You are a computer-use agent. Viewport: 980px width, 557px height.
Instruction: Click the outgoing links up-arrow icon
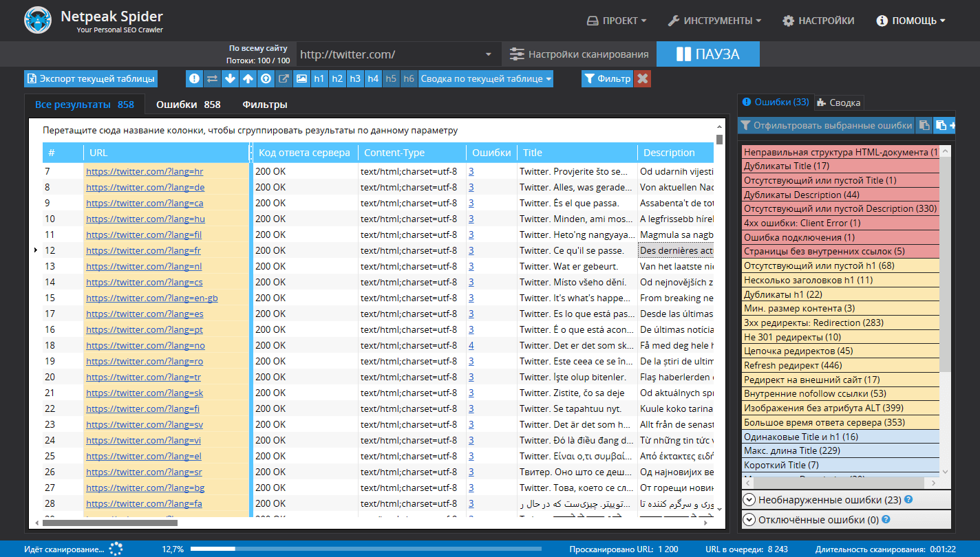(x=248, y=79)
